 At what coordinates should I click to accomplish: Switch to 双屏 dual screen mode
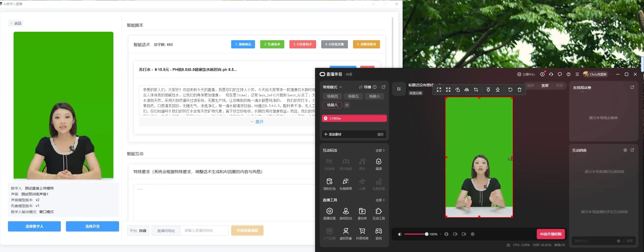(x=559, y=86)
